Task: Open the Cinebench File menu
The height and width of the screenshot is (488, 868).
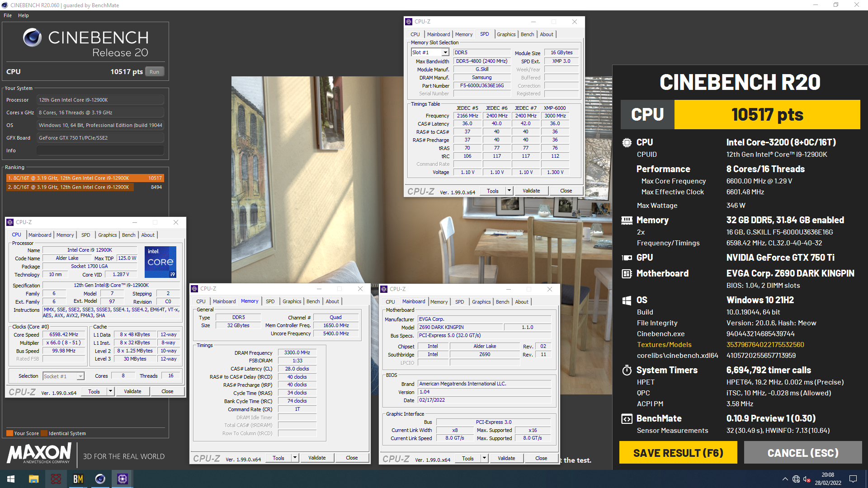Action: coord(8,15)
